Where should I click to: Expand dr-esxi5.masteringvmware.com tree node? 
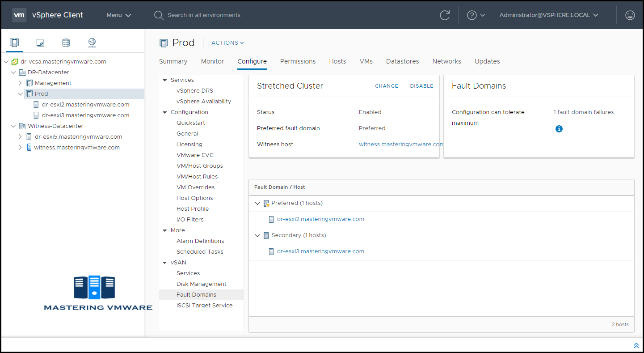pos(20,137)
